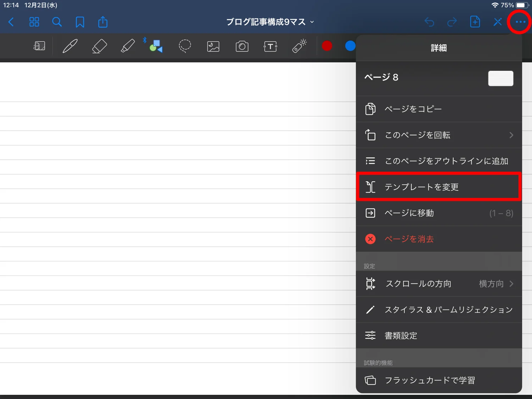This screenshot has width=532, height=399.
Task: Activate the Lasso selection tool
Action: pos(184,46)
